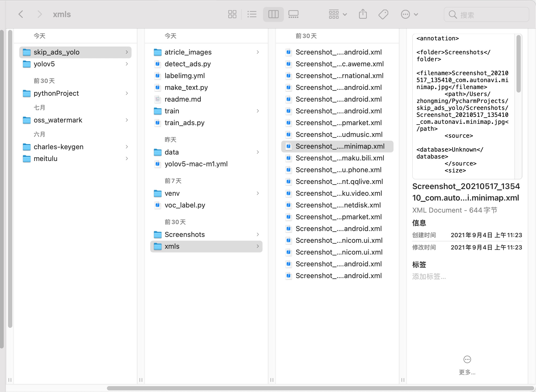Go forward with the Finder forward arrow
Image resolution: width=536 pixels, height=392 pixels.
[40, 14]
